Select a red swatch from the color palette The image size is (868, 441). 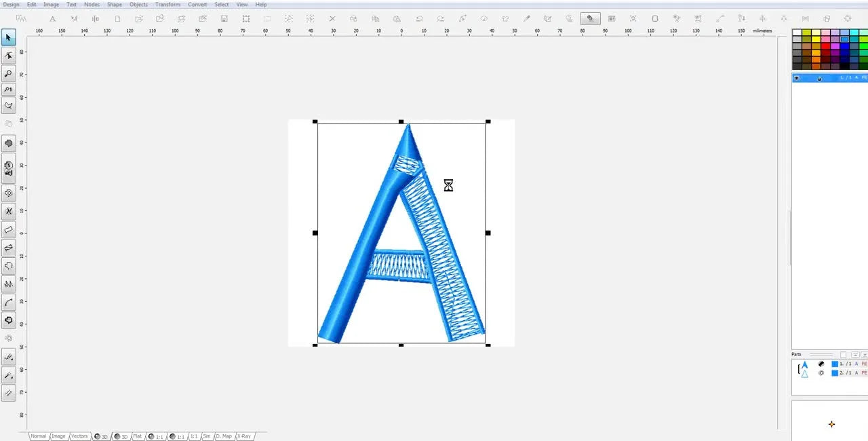(825, 45)
